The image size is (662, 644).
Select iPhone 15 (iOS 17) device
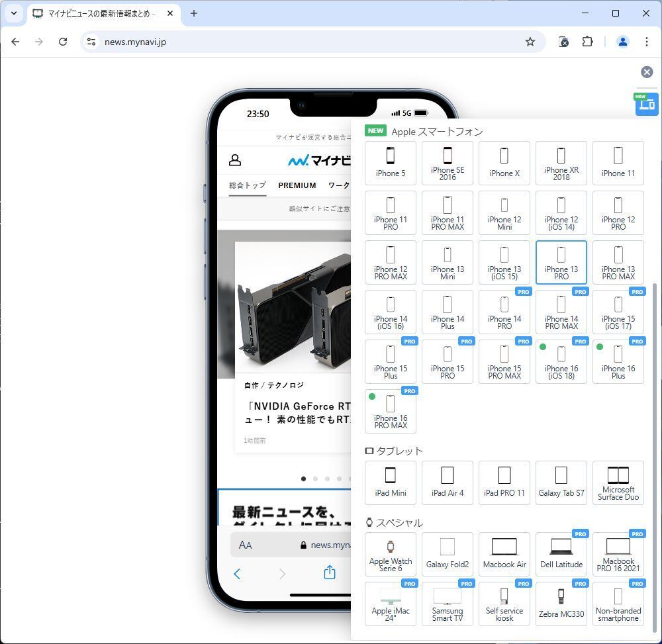click(x=618, y=312)
